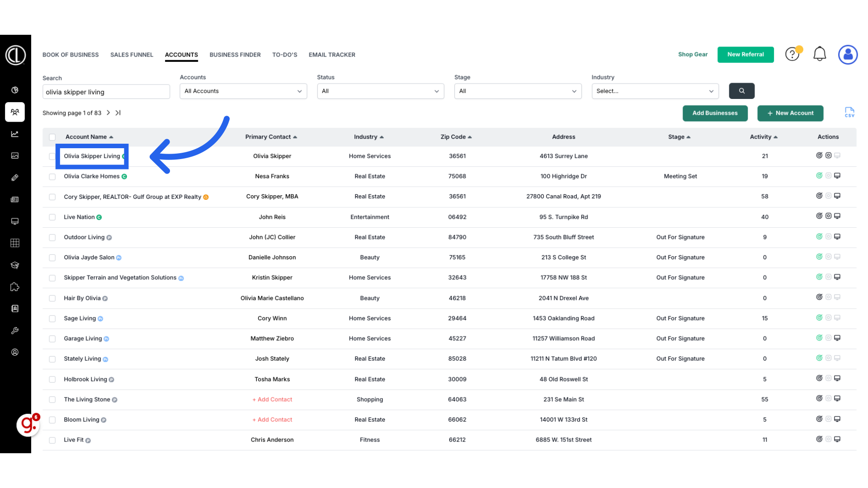The image size is (868, 488).
Task: Check the Olivia Clarke Homes row checkbox
Action: tap(52, 177)
